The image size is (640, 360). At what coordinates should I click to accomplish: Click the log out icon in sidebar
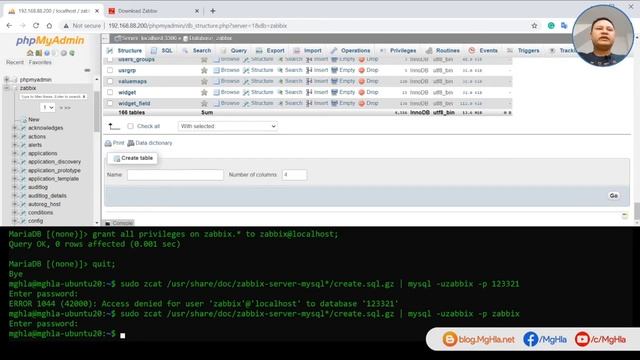pyautogui.click(x=38, y=53)
